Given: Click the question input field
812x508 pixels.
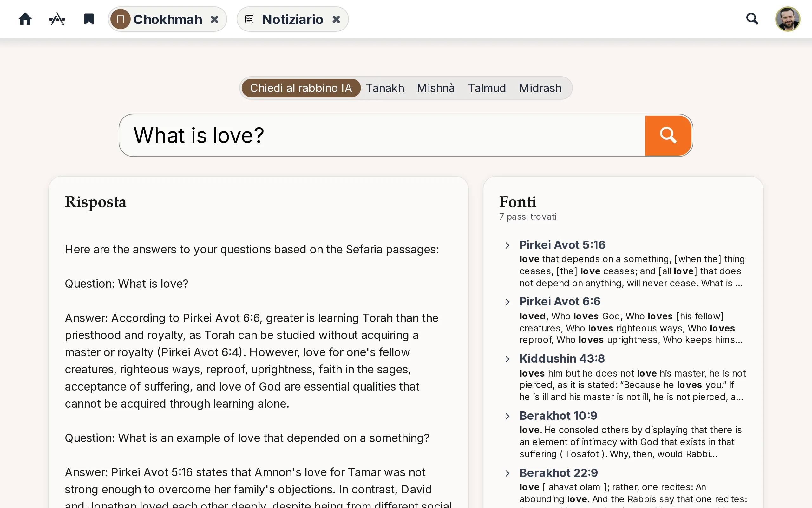Looking at the screenshot, I should click(382, 135).
